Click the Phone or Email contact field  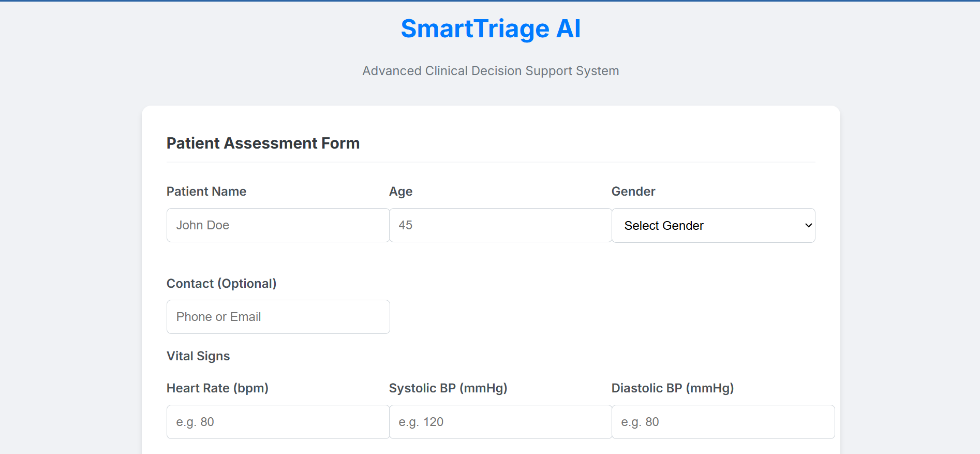[278, 317]
